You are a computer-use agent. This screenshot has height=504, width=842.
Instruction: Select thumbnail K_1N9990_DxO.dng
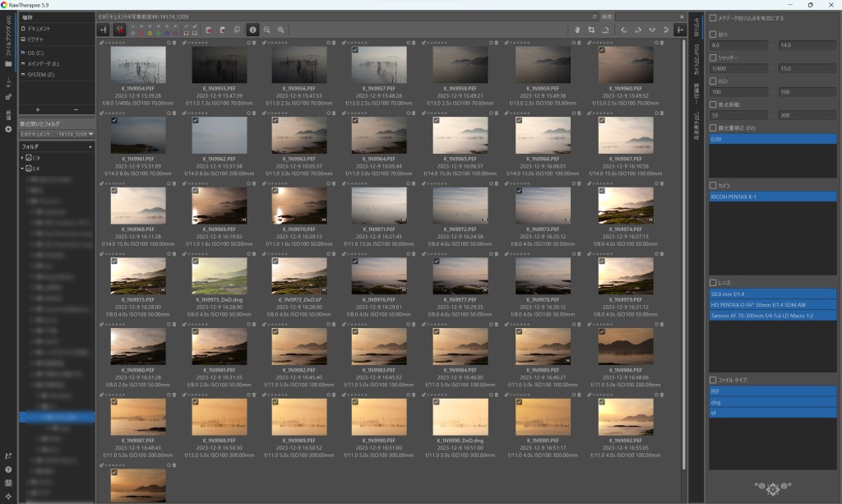pos(460,417)
